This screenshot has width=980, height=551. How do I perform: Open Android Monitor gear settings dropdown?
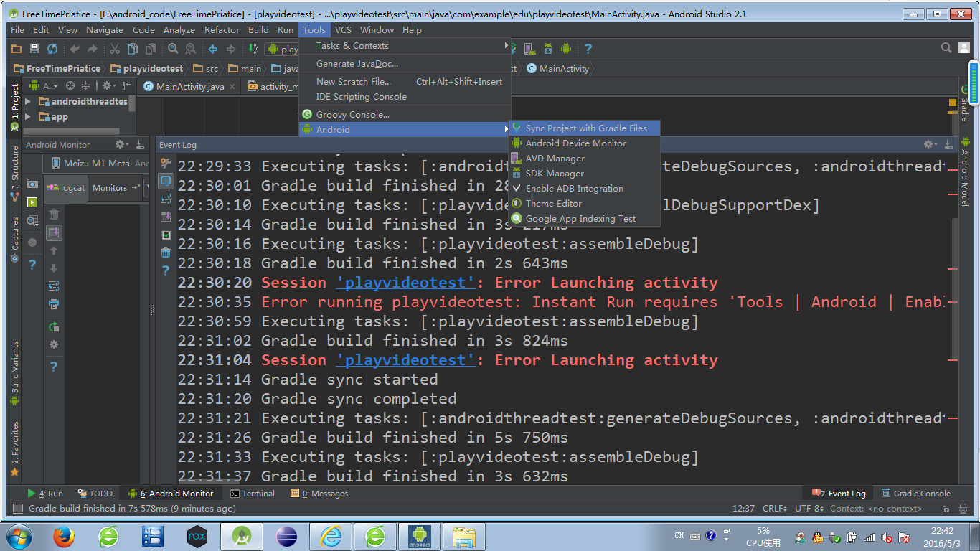pyautogui.click(x=122, y=144)
